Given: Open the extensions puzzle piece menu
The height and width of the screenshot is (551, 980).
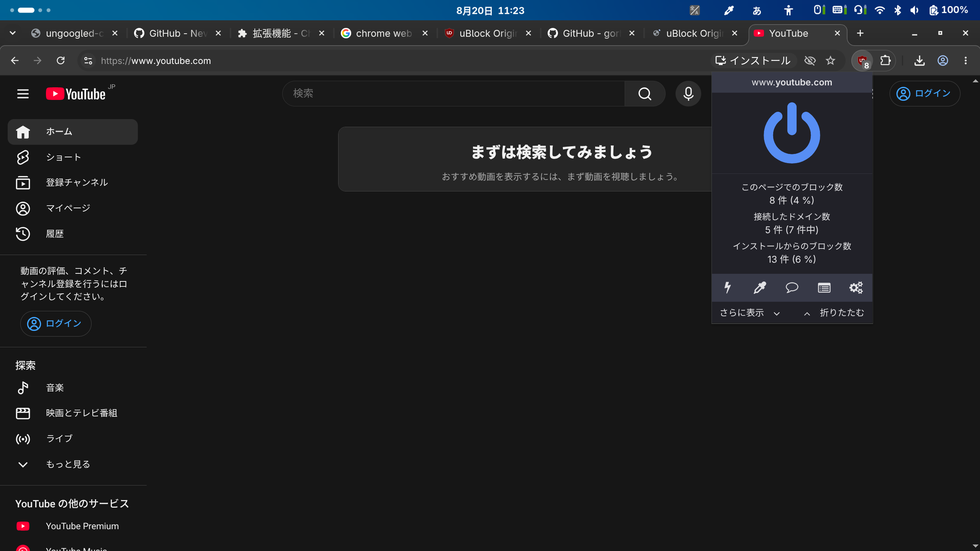Looking at the screenshot, I should 885,60.
